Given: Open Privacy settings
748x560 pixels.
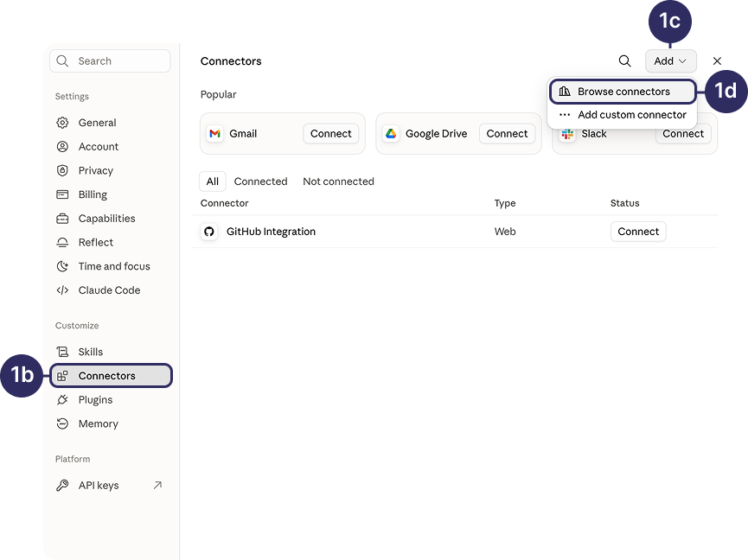Looking at the screenshot, I should tap(110, 170).
